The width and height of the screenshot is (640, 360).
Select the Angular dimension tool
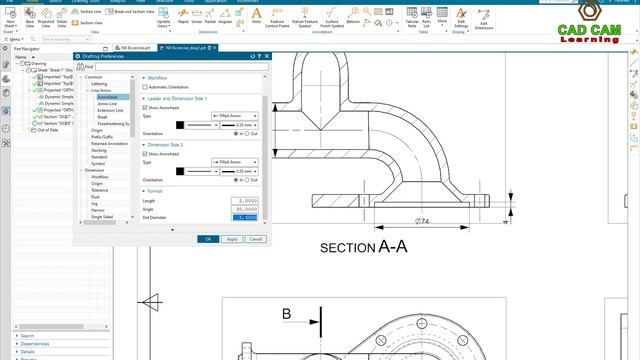(x=225, y=16)
